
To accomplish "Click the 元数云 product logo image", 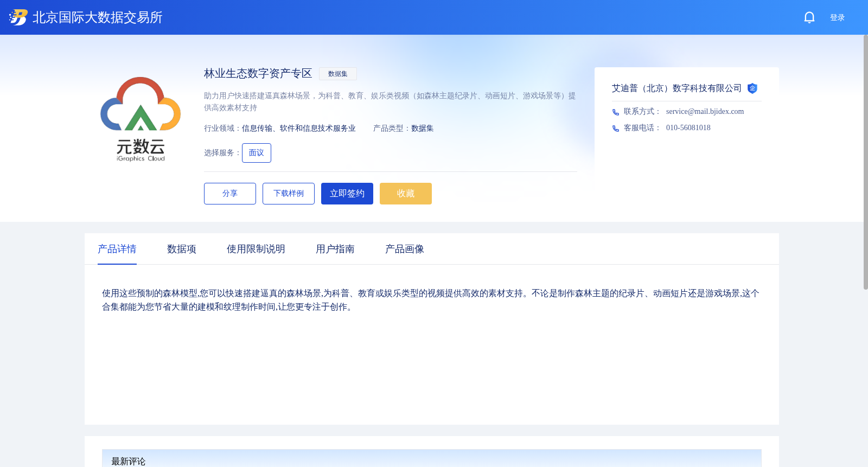I will [x=141, y=119].
